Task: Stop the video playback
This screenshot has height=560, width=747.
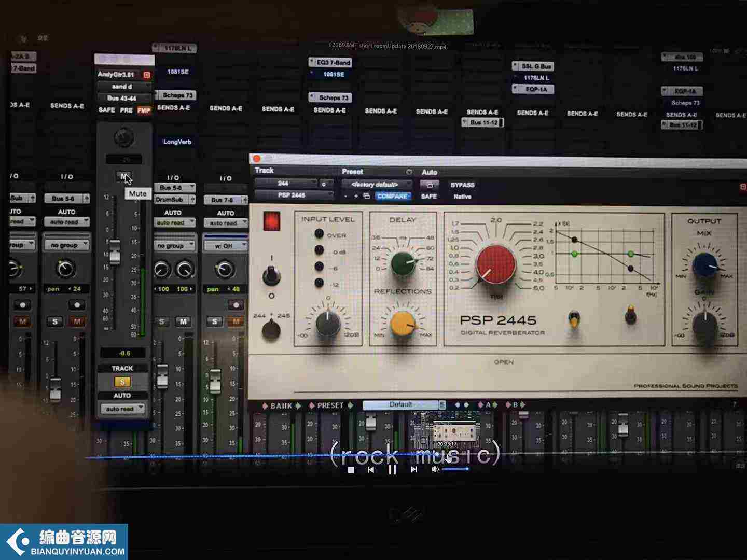Action: (x=351, y=470)
